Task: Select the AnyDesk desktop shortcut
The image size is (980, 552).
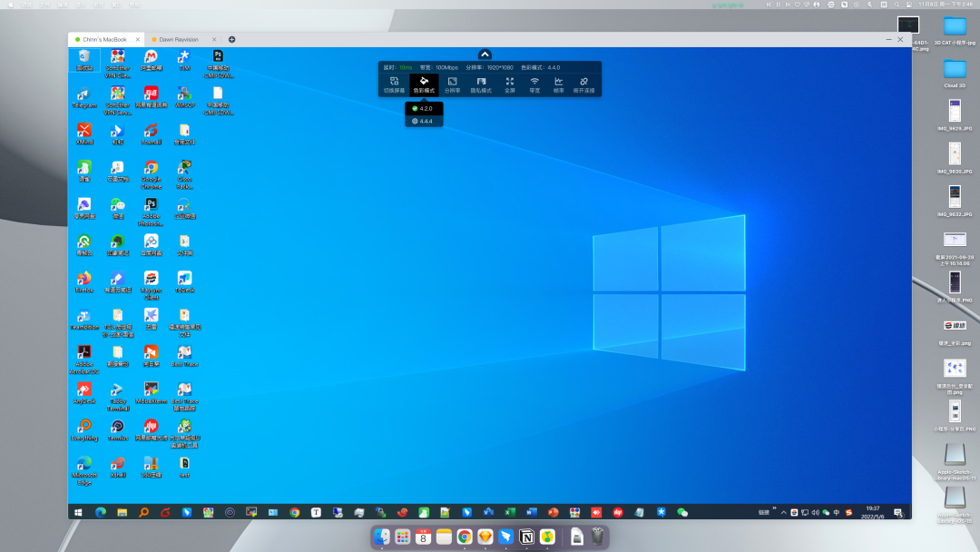Action: [x=84, y=393]
